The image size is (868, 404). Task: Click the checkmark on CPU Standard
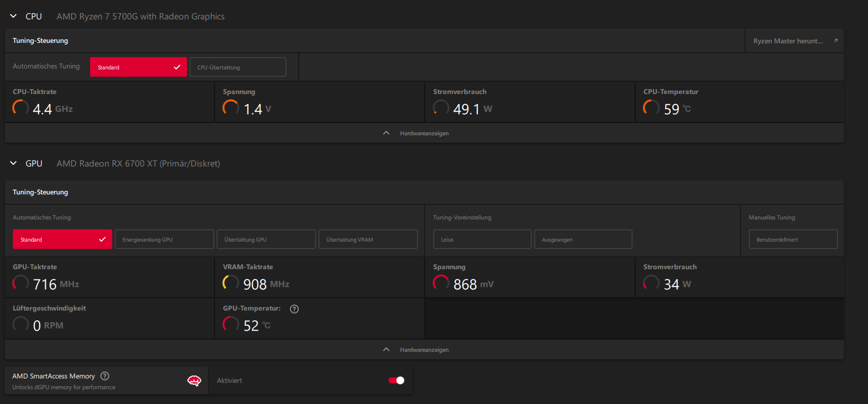click(x=177, y=67)
